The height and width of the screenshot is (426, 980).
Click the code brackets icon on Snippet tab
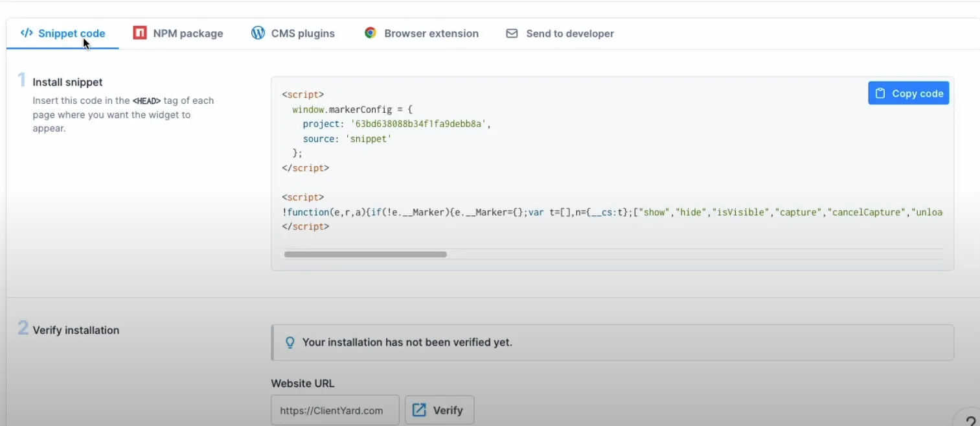[27, 33]
